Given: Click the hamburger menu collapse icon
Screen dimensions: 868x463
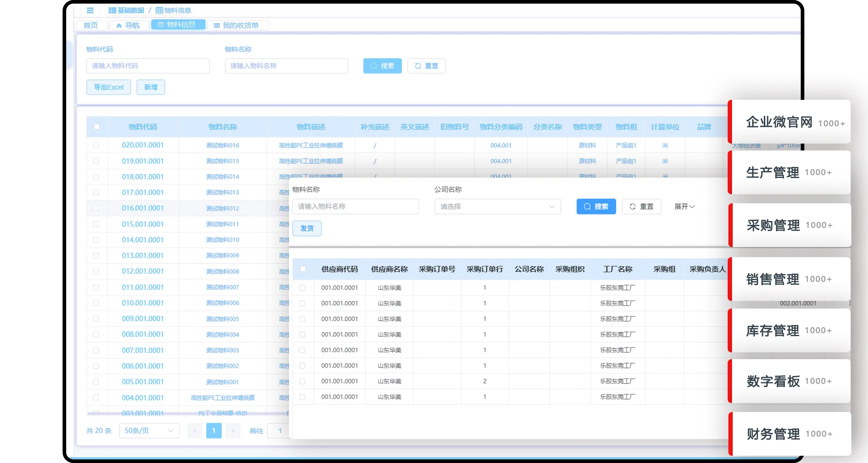Looking at the screenshot, I should coord(90,10).
